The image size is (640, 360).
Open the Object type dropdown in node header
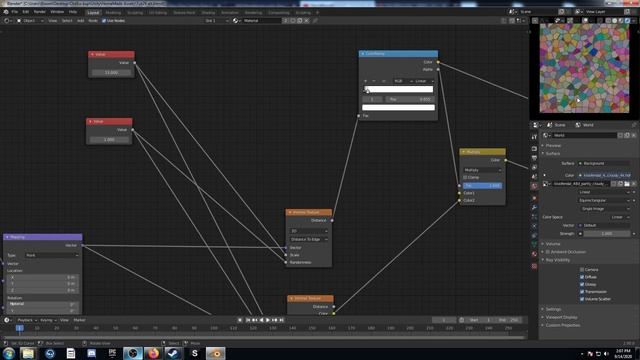[30, 20]
